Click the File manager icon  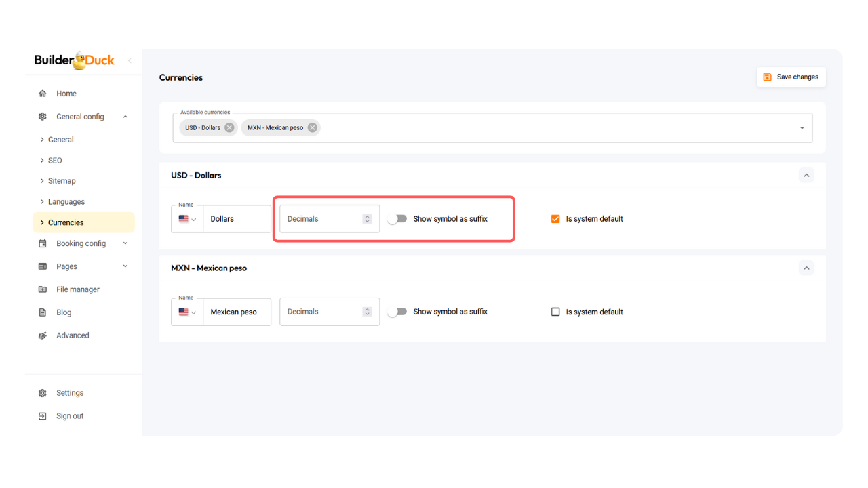tap(43, 289)
